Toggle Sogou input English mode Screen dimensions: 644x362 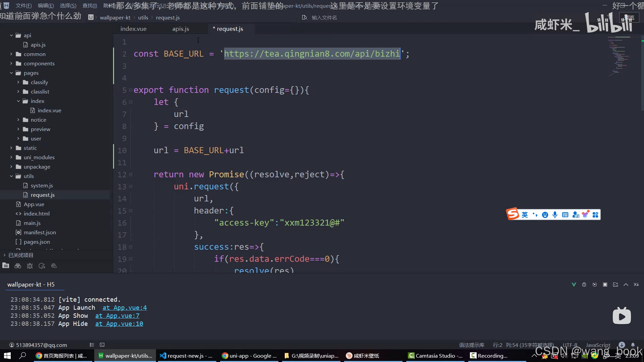(x=525, y=215)
